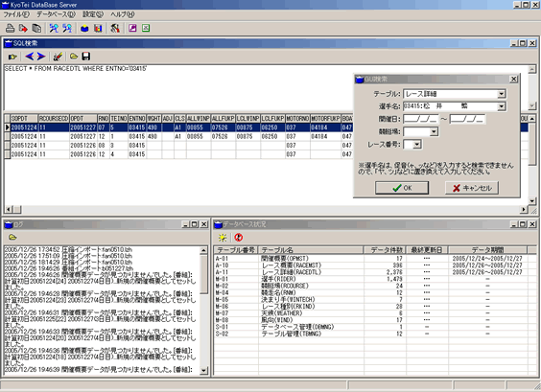
Task: Click inside the SQL query text area
Action: point(266,87)
